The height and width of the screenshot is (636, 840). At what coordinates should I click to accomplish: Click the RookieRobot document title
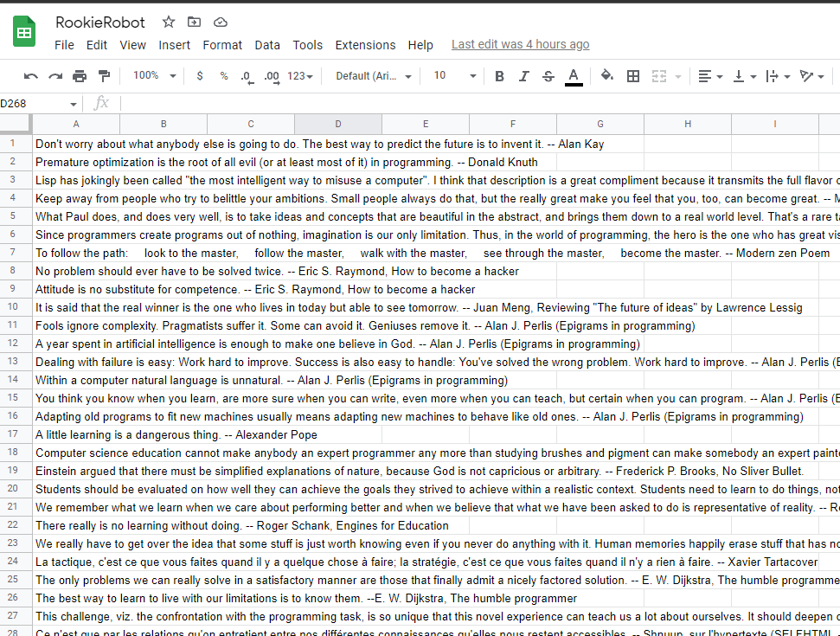pos(100,22)
